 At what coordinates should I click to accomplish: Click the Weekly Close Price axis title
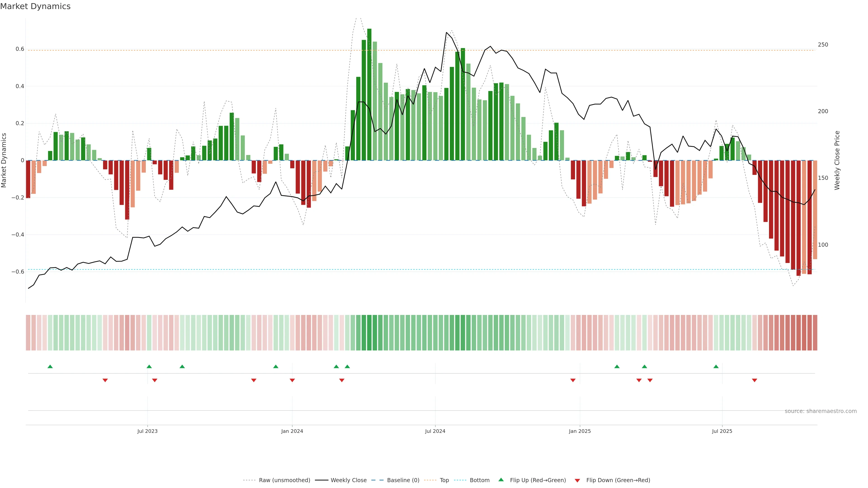point(837,160)
